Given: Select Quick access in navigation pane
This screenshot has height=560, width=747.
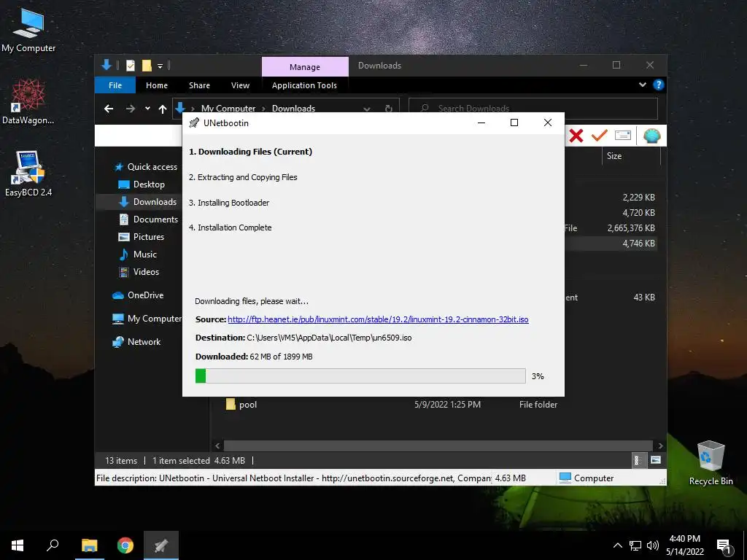Looking at the screenshot, I should point(146,167).
